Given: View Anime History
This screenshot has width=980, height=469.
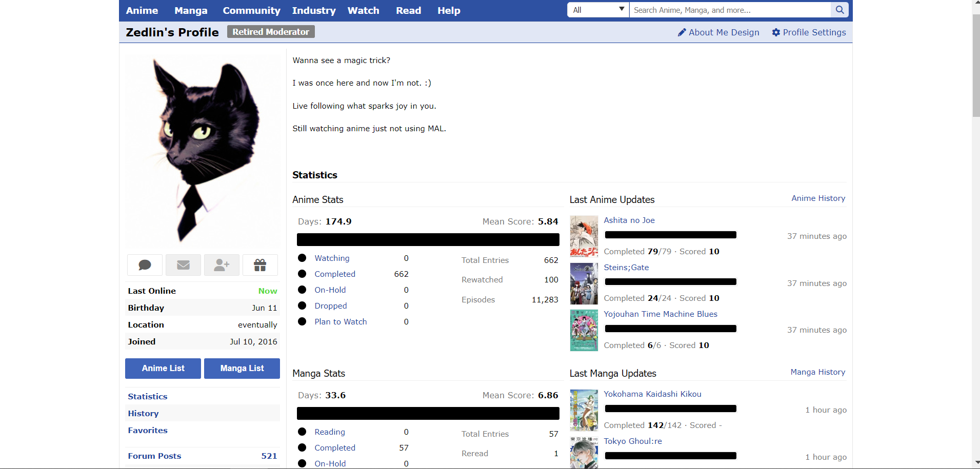Looking at the screenshot, I should (818, 198).
